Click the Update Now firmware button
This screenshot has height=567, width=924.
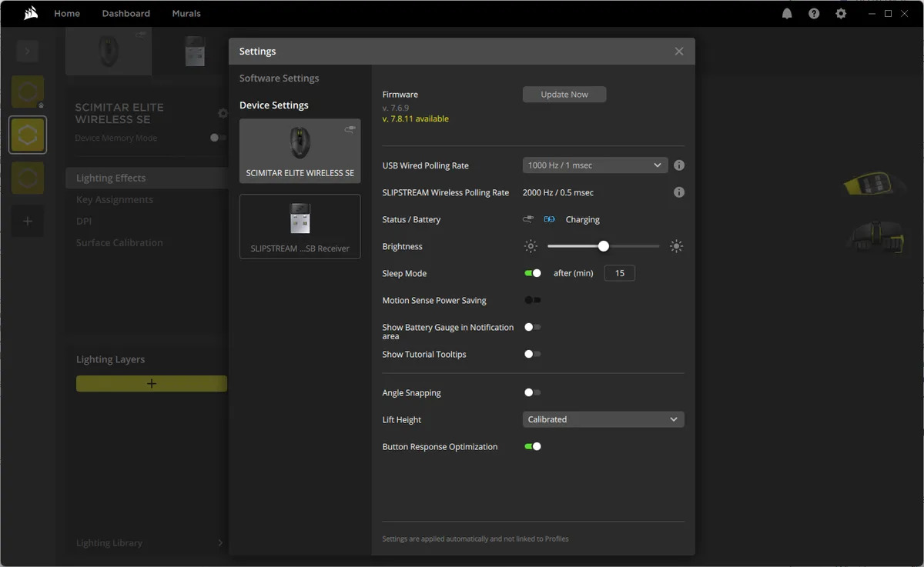tap(564, 94)
